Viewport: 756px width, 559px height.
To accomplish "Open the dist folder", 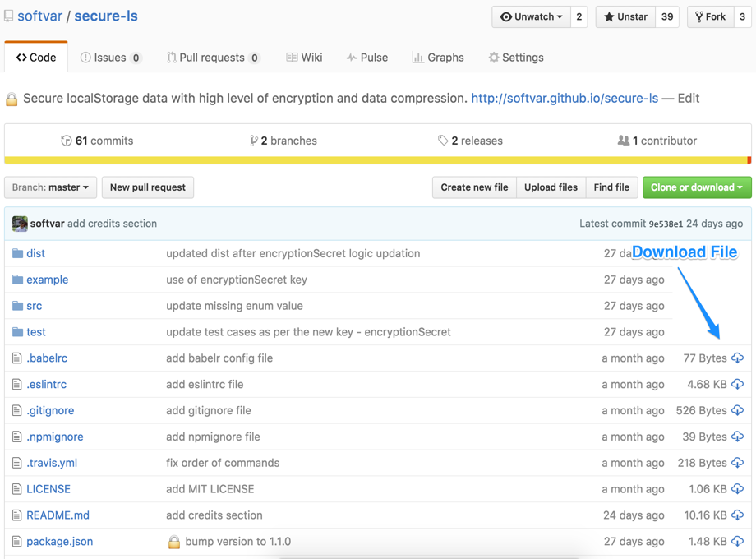I will [35, 253].
